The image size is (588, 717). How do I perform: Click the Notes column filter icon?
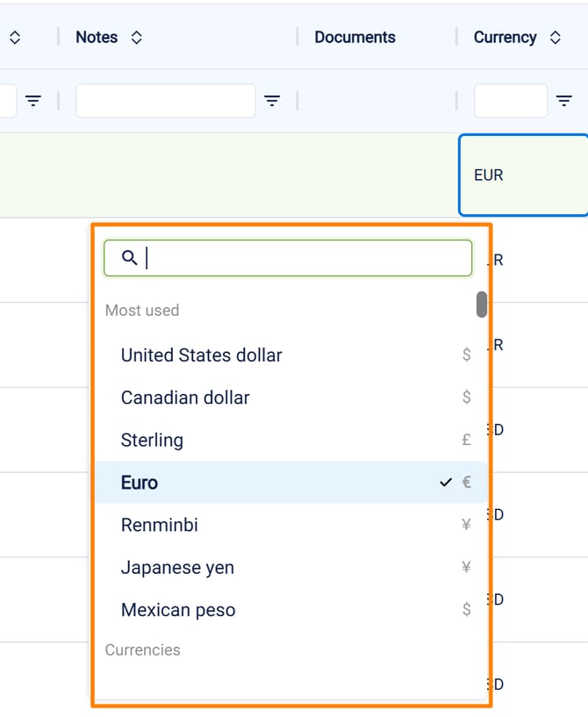pyautogui.click(x=273, y=102)
